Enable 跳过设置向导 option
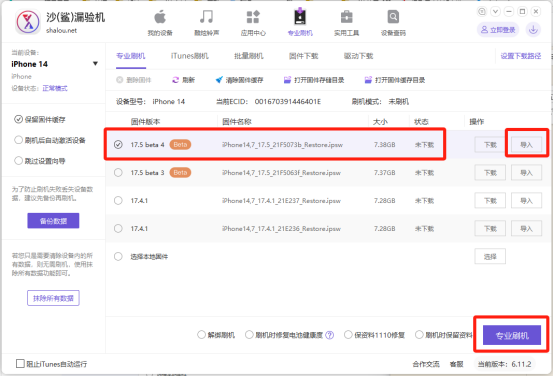 pyautogui.click(x=18, y=161)
